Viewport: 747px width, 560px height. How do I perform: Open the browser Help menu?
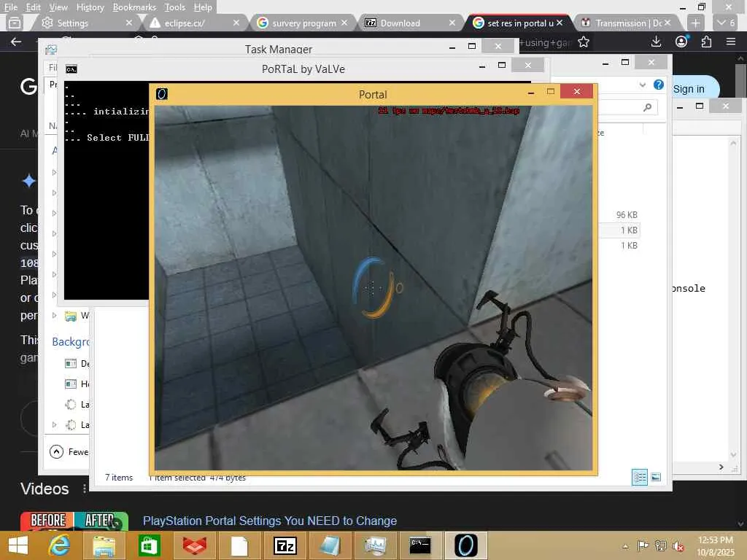point(203,7)
